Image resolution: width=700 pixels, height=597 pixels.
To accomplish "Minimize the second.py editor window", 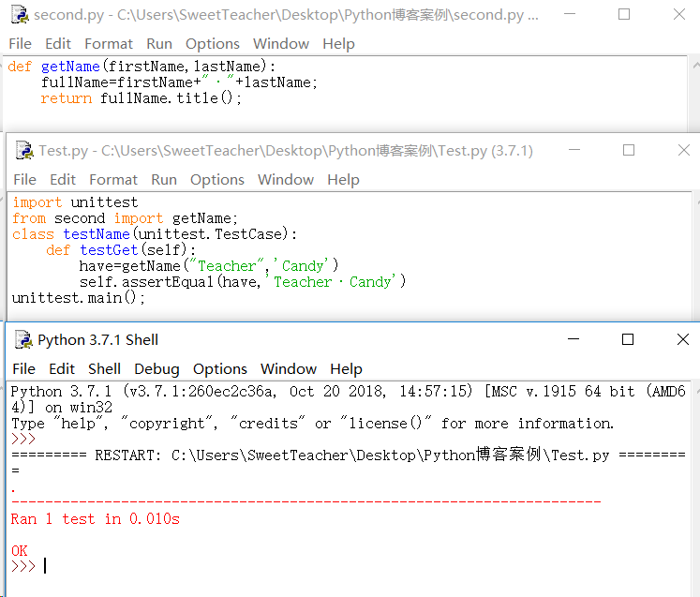I will (570, 14).
